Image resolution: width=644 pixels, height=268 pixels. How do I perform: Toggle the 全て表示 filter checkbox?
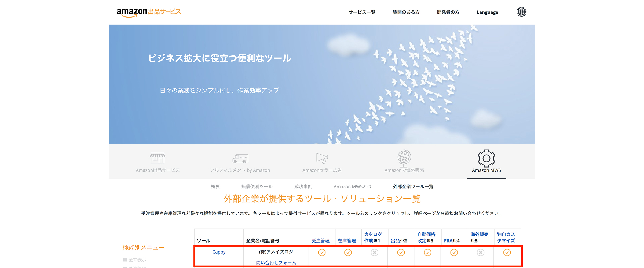125,260
